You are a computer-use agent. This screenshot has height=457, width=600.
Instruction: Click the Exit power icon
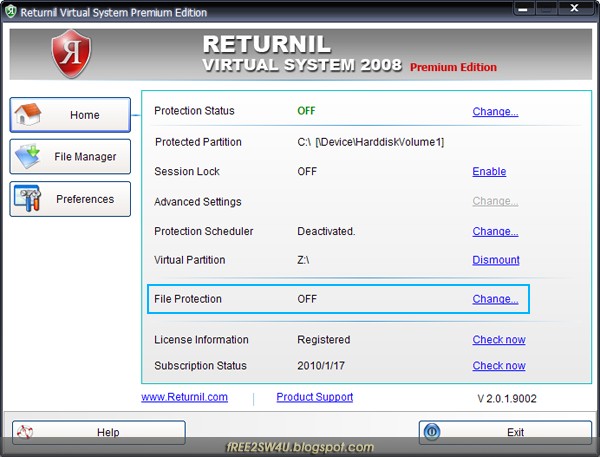[x=432, y=432]
